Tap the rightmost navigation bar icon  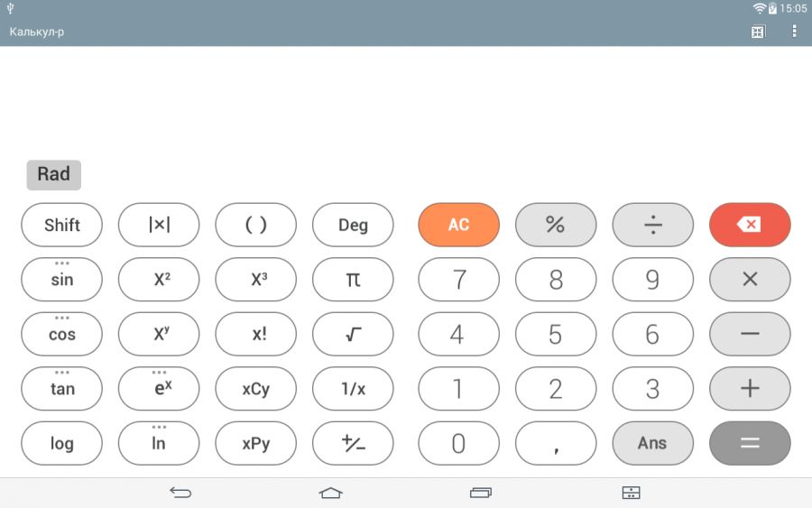[631, 493]
